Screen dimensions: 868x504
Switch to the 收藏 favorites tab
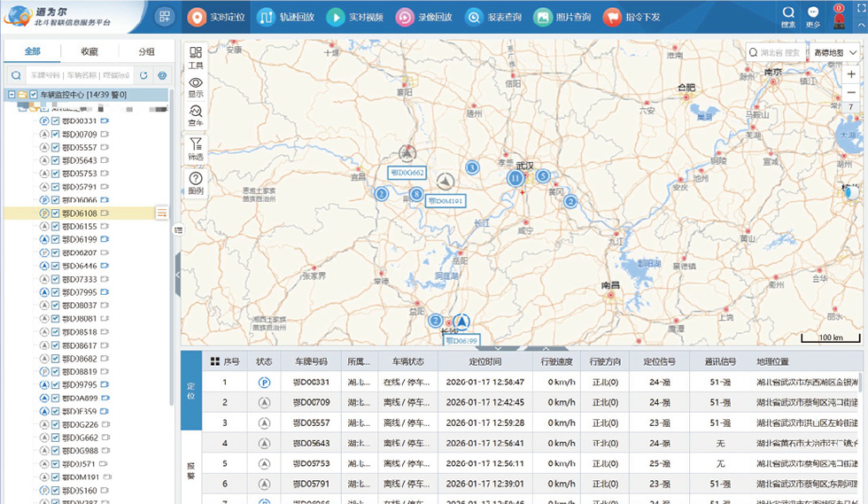pyautogui.click(x=89, y=52)
